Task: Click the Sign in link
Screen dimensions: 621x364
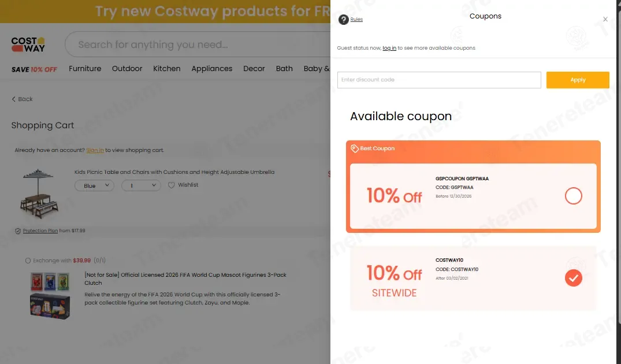Action: (95, 150)
